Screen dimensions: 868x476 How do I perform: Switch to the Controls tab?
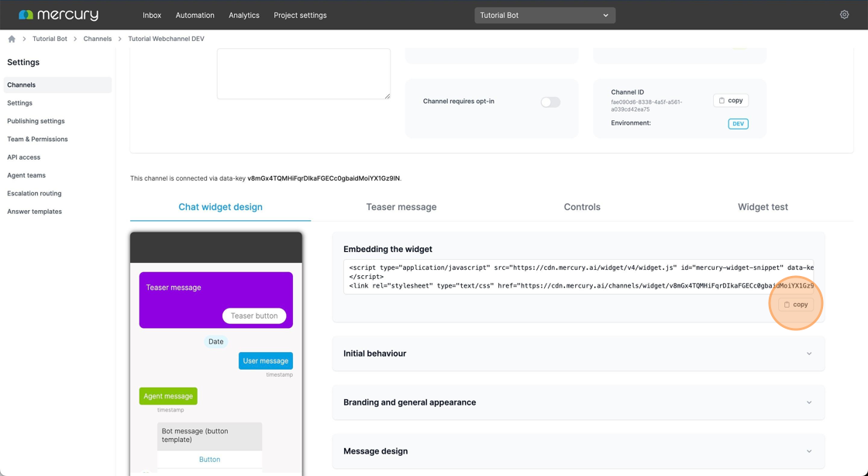(x=582, y=207)
